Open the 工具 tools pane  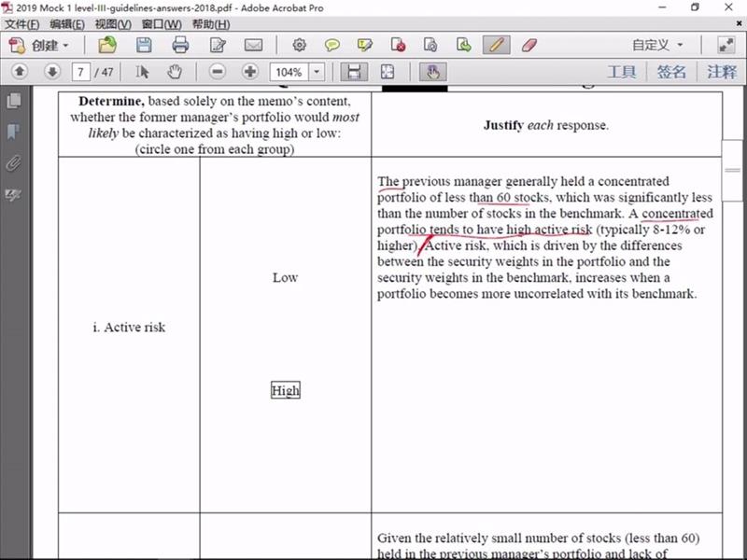coord(622,72)
